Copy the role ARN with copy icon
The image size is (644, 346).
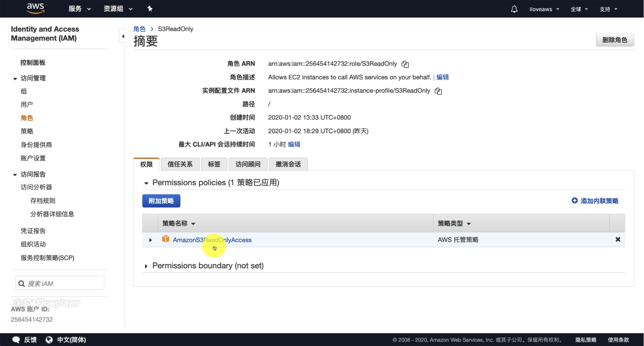pyautogui.click(x=405, y=64)
